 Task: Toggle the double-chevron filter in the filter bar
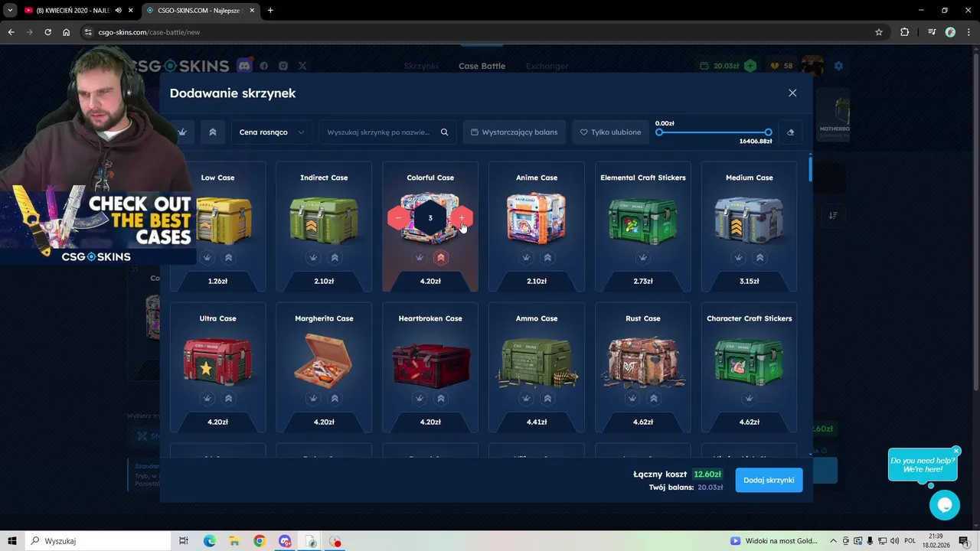click(213, 132)
